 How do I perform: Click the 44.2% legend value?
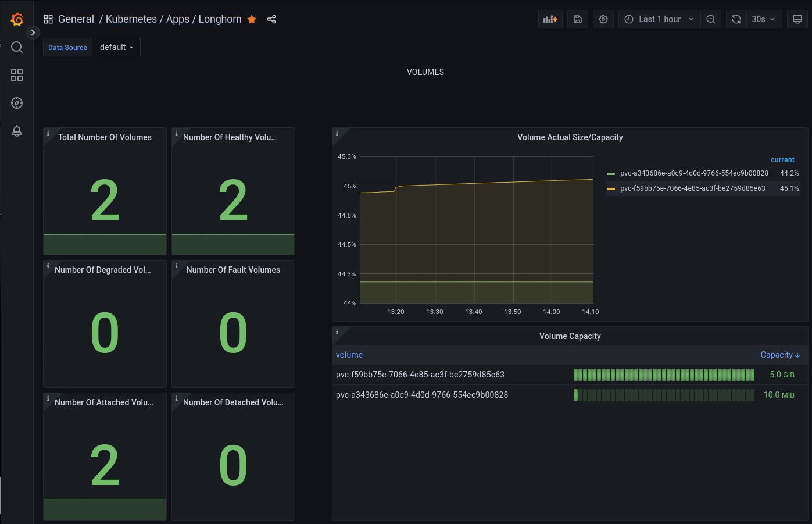click(789, 173)
